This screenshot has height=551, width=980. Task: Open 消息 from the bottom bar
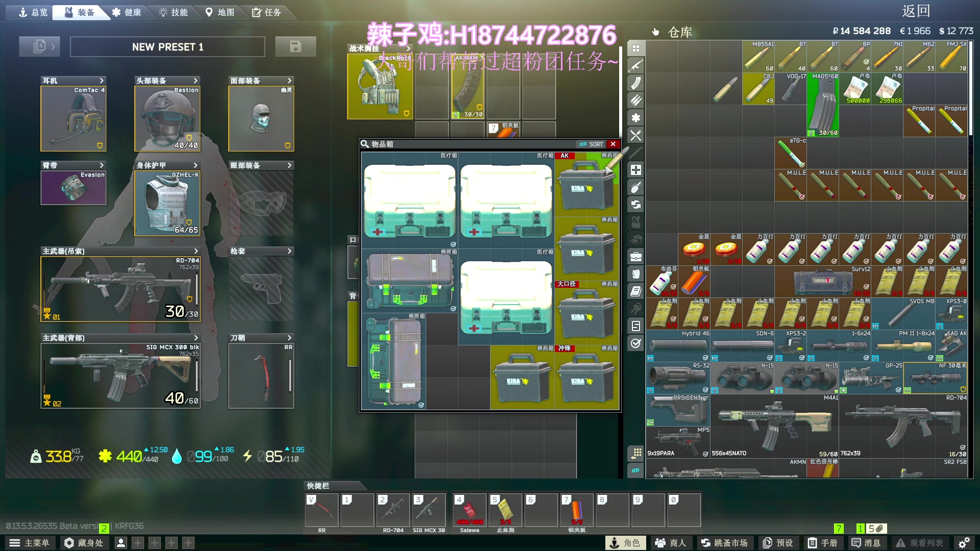click(866, 543)
